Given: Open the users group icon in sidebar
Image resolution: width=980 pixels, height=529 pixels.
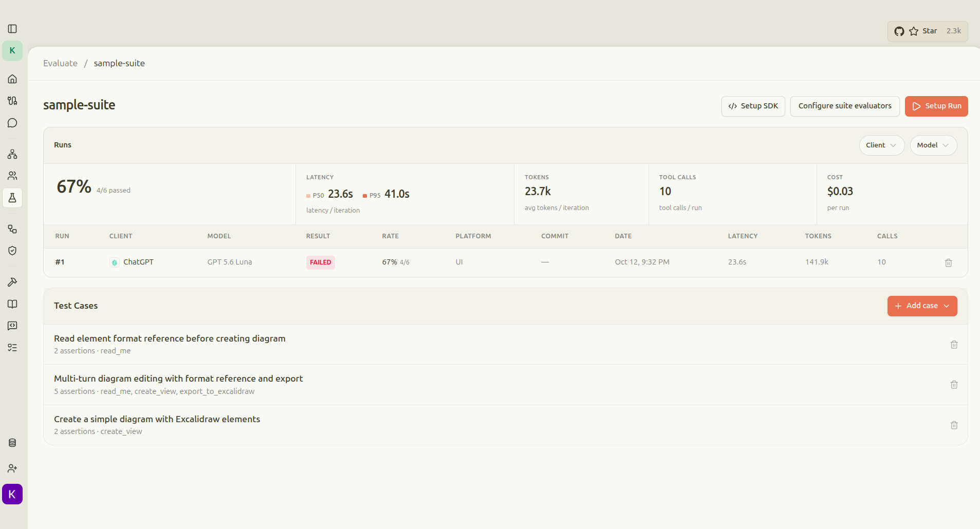Looking at the screenshot, I should [12, 176].
